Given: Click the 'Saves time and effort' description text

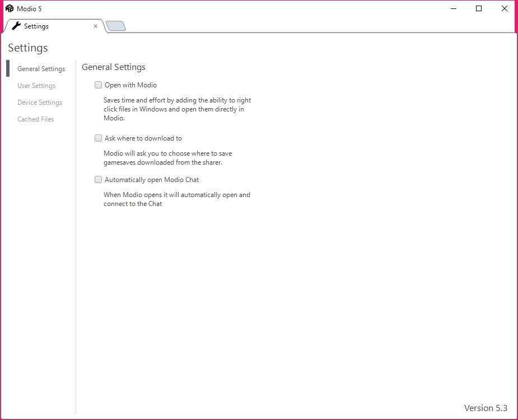Looking at the screenshot, I should [x=178, y=109].
